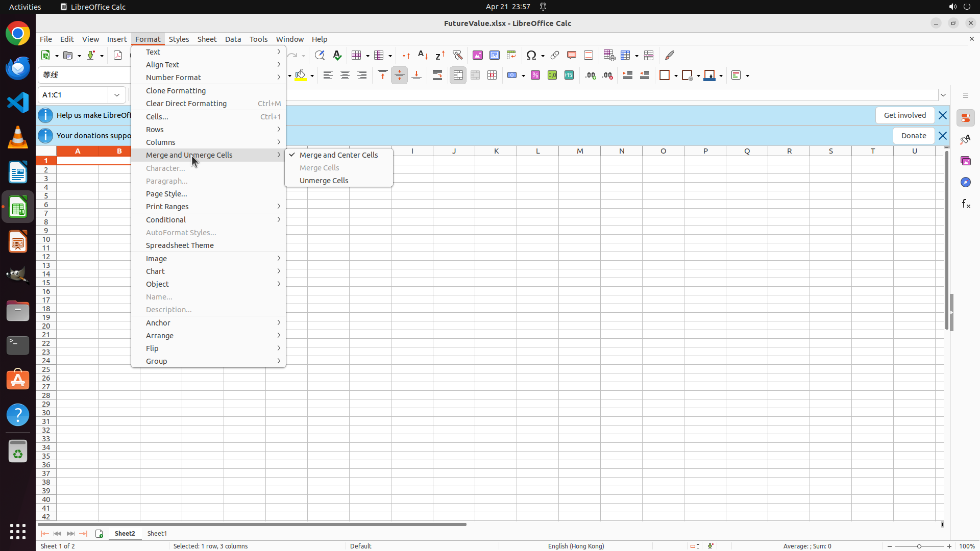
Task: Toggle the Wrap Text button
Action: [437, 76]
